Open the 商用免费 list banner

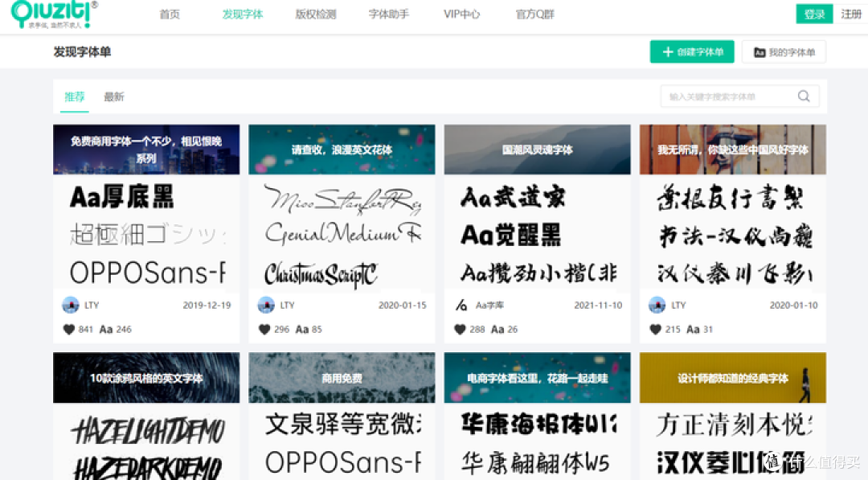tap(342, 378)
